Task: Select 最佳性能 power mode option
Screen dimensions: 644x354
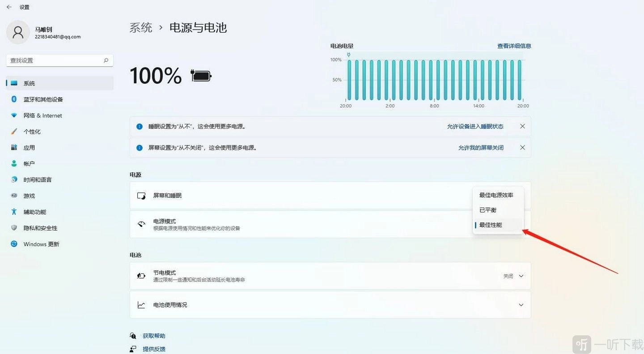Action: [491, 225]
